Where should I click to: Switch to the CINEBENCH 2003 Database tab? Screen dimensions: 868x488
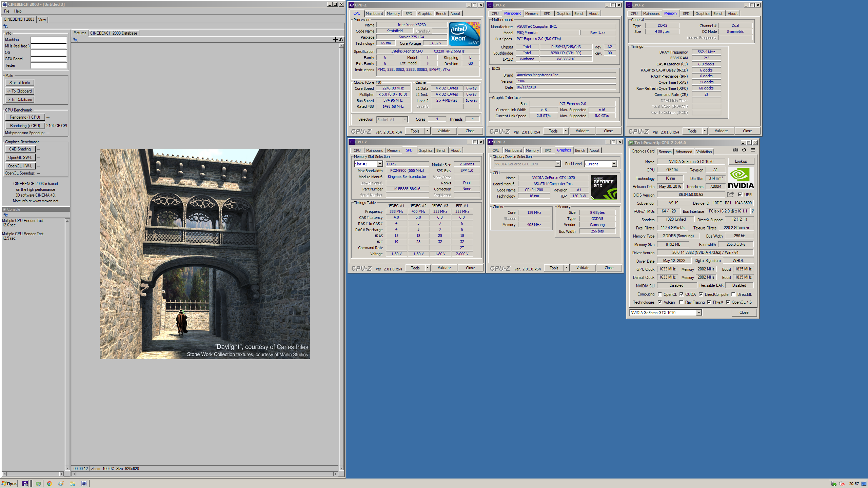coord(114,33)
